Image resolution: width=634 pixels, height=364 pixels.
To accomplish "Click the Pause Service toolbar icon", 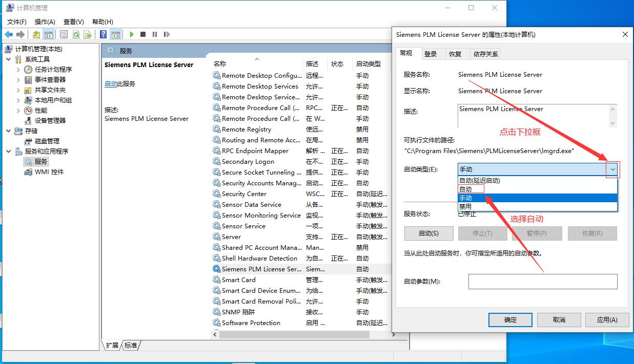I will (155, 34).
